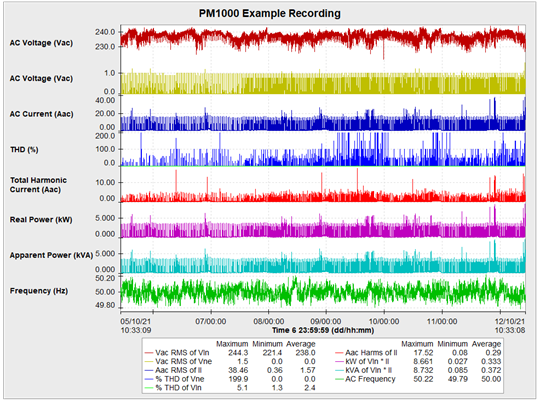Click the green frequency waveform trace
The height and width of the screenshot is (404, 540).
click(x=323, y=292)
